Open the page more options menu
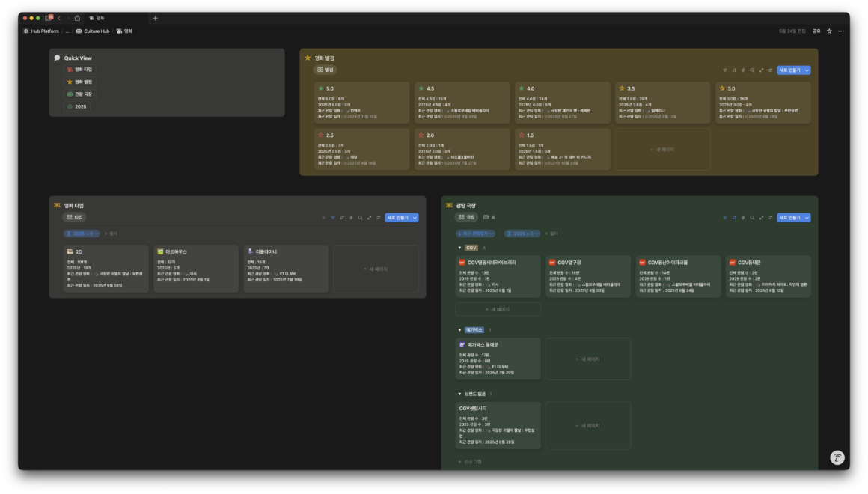 click(841, 31)
